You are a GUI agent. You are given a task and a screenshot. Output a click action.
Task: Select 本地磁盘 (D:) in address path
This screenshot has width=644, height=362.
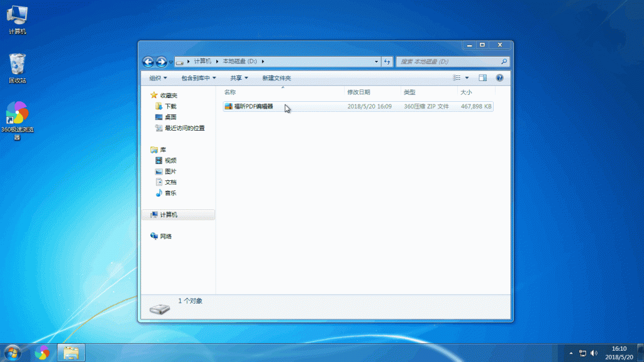[240, 61]
